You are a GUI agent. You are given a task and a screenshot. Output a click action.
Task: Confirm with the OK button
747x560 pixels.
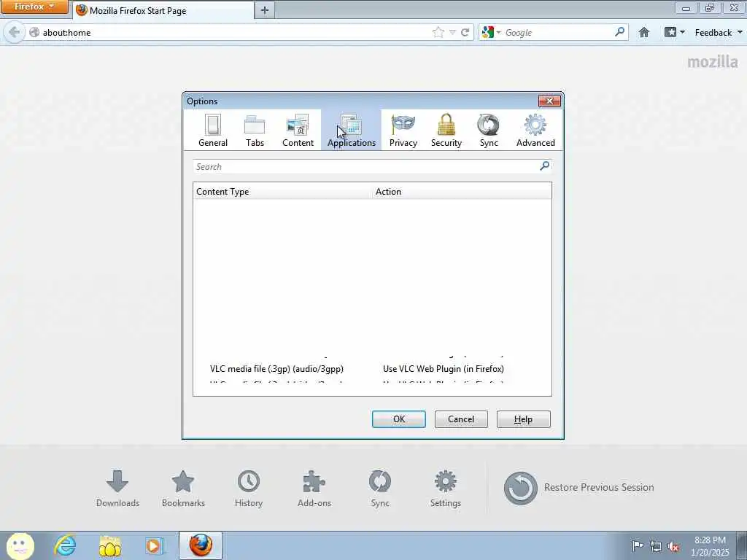(399, 419)
